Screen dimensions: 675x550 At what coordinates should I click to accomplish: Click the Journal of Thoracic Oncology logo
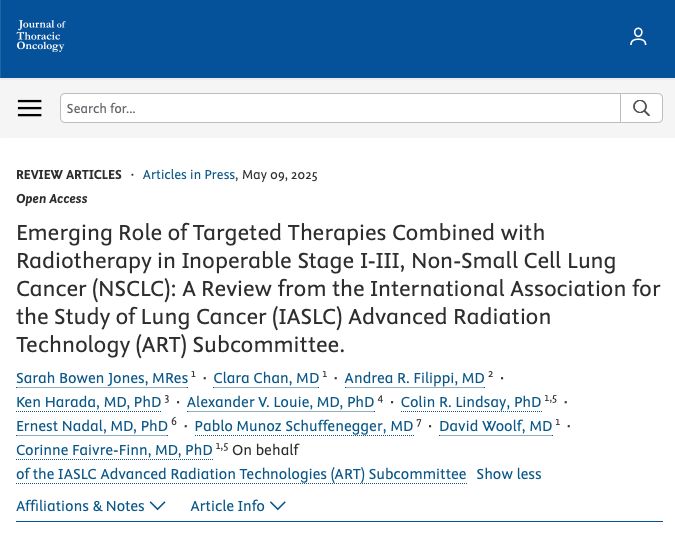point(41,36)
